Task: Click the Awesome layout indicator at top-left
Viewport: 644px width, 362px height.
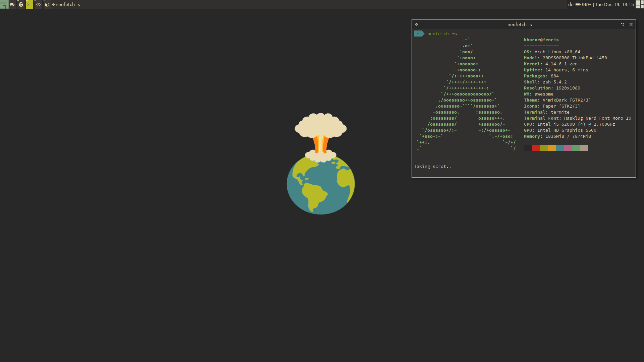Action: (x=4, y=5)
